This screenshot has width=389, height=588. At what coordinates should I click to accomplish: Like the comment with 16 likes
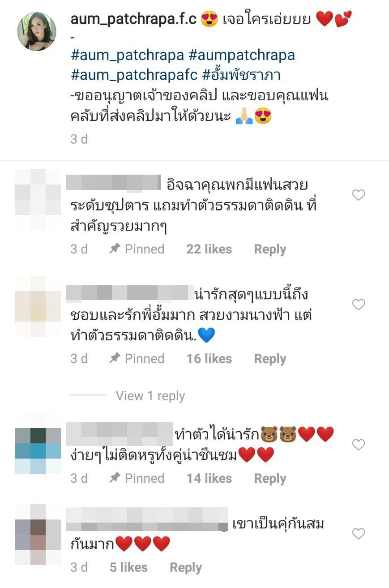[359, 305]
